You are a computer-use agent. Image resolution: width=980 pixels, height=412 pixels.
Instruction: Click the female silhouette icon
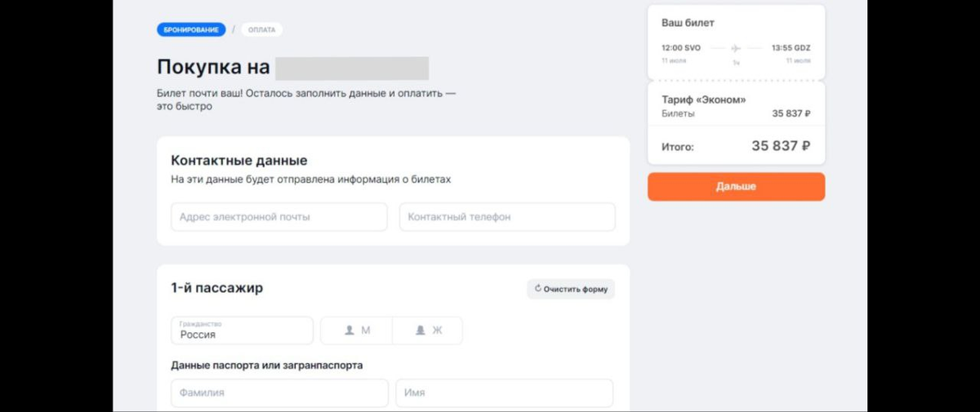[421, 330]
